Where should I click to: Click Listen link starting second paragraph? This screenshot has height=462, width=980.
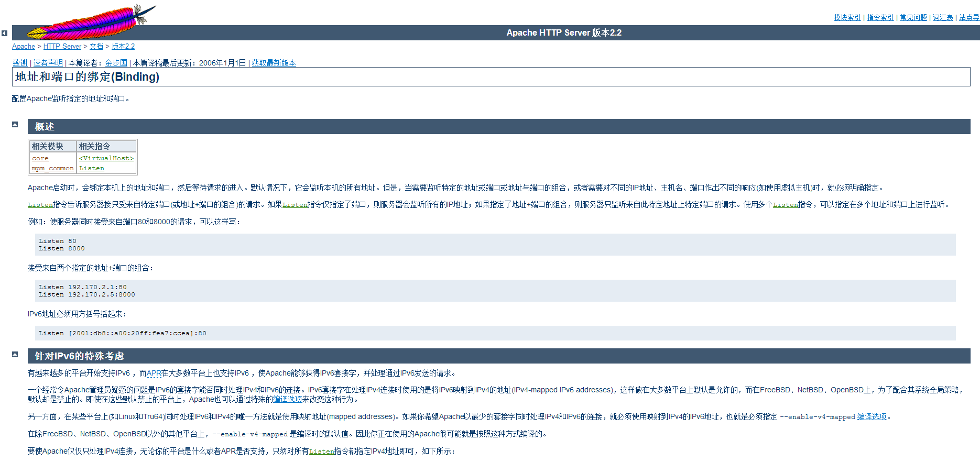coord(40,205)
